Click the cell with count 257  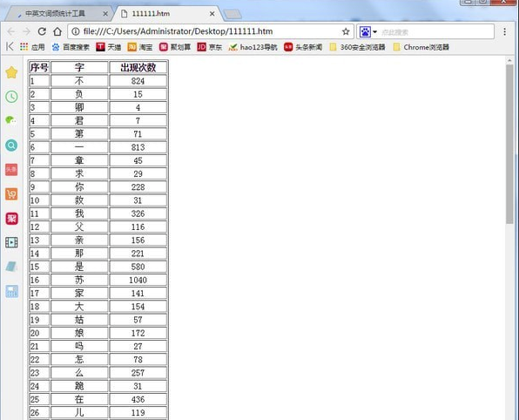point(138,373)
